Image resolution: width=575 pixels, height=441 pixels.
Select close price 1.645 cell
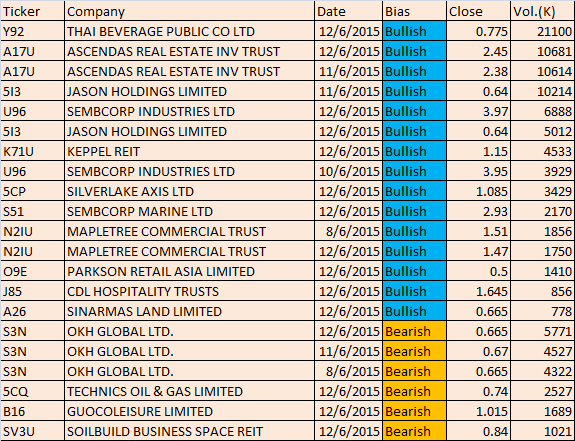click(478, 291)
